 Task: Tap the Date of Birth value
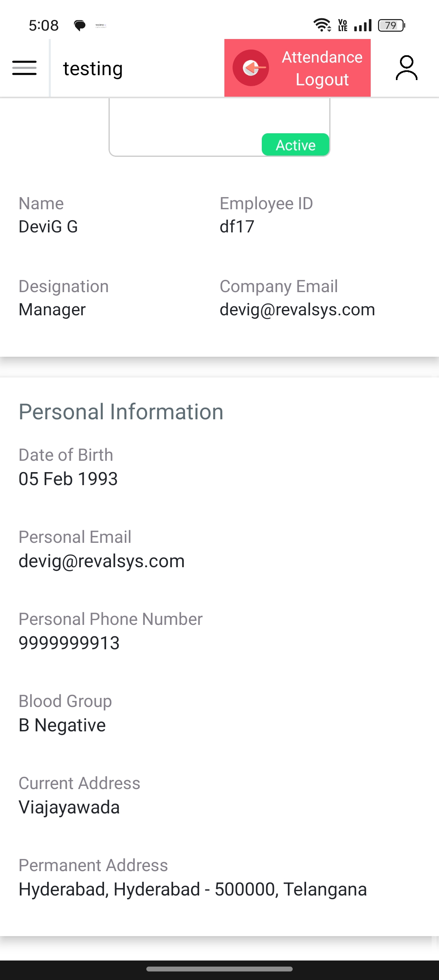point(68,479)
